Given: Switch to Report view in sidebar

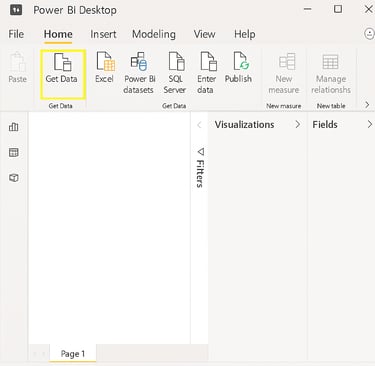Looking at the screenshot, I should point(14,127).
